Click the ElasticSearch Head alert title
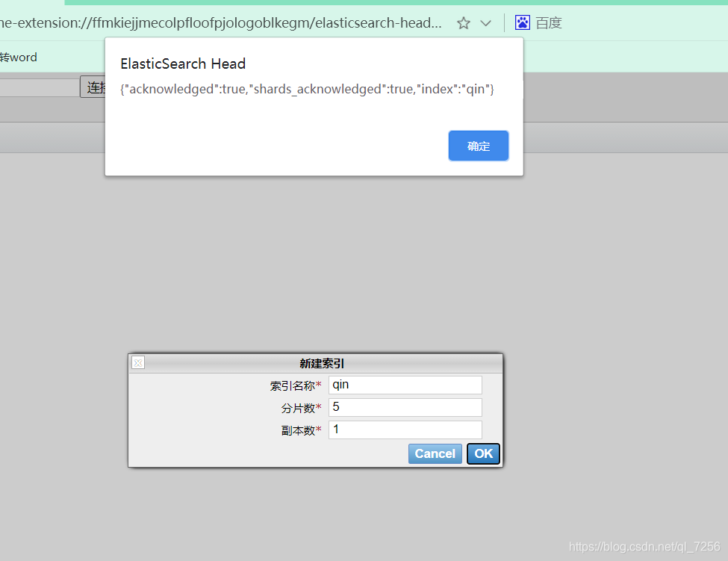The width and height of the screenshot is (728, 561). coord(183,63)
